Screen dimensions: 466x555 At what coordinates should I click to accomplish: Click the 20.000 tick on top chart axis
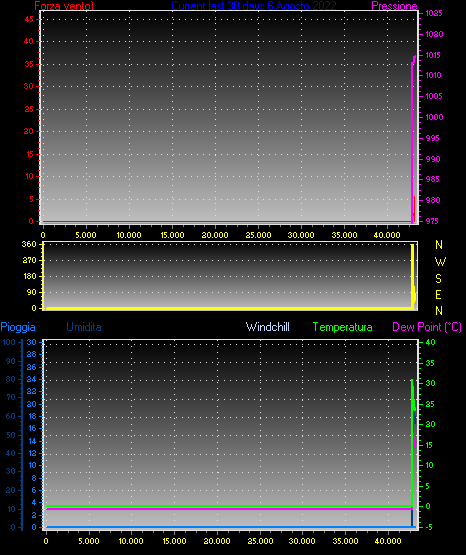(x=215, y=235)
